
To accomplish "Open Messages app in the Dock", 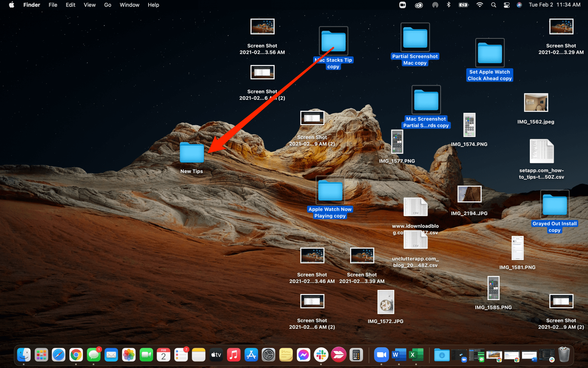I will [x=94, y=355].
